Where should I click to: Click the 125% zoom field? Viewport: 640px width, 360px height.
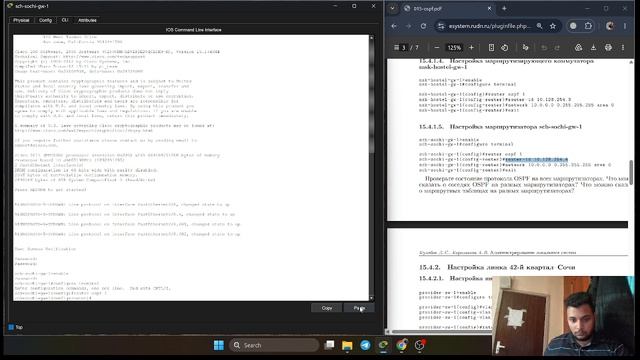[454, 48]
